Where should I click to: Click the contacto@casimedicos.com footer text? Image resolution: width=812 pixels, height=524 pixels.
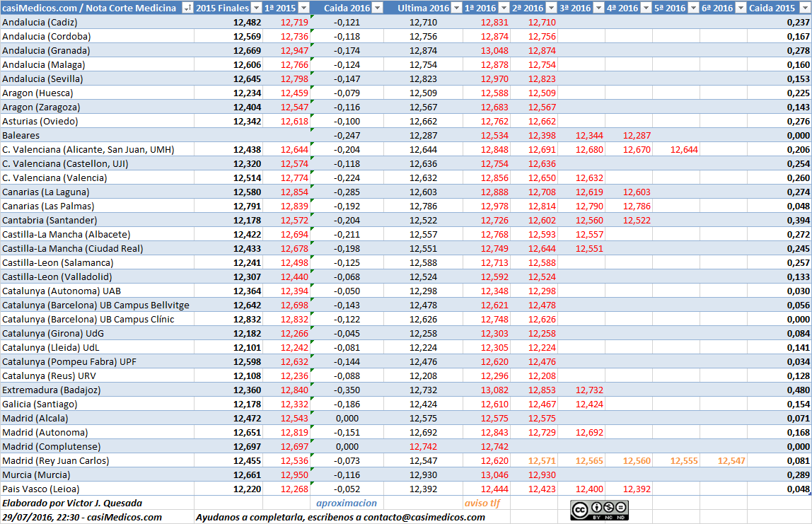424,517
